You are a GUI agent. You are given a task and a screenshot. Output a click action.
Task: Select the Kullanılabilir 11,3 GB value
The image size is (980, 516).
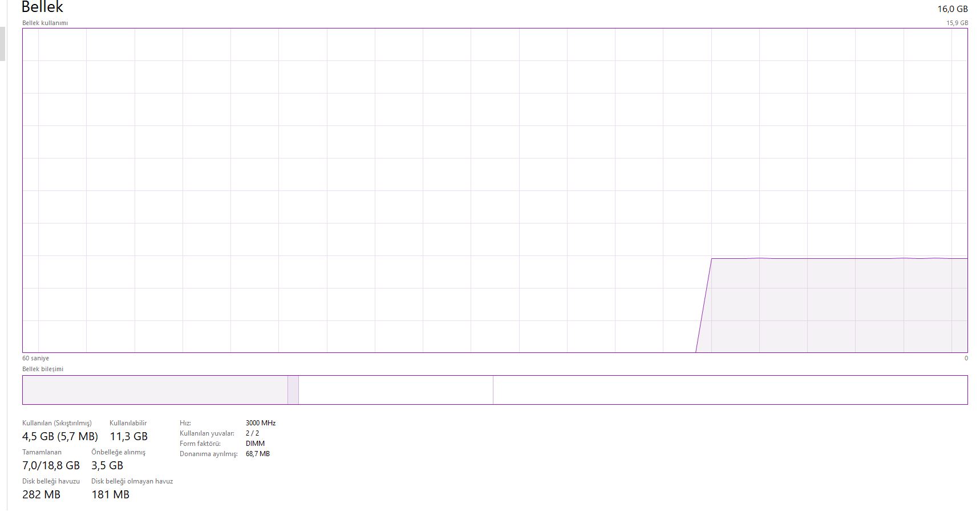pos(128,436)
